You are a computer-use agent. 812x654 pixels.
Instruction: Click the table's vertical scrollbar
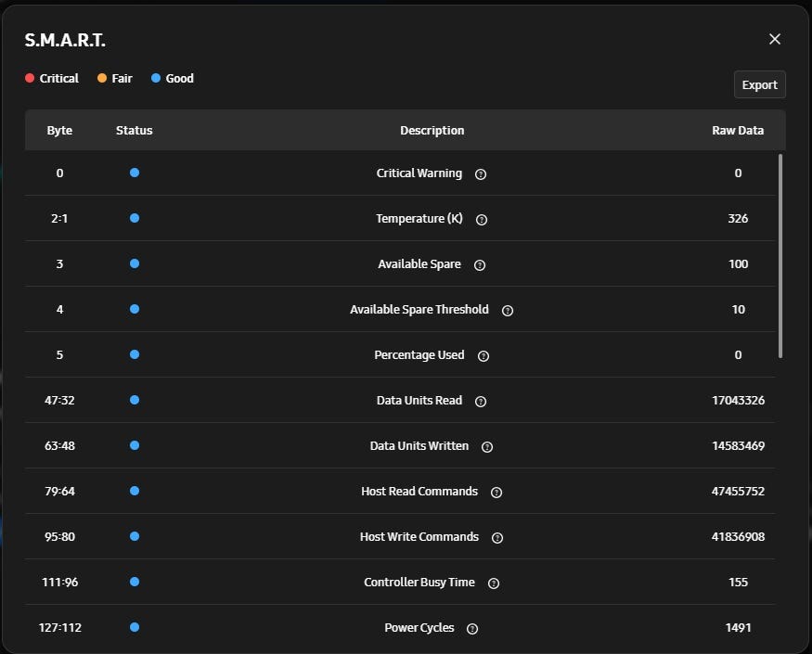780,256
